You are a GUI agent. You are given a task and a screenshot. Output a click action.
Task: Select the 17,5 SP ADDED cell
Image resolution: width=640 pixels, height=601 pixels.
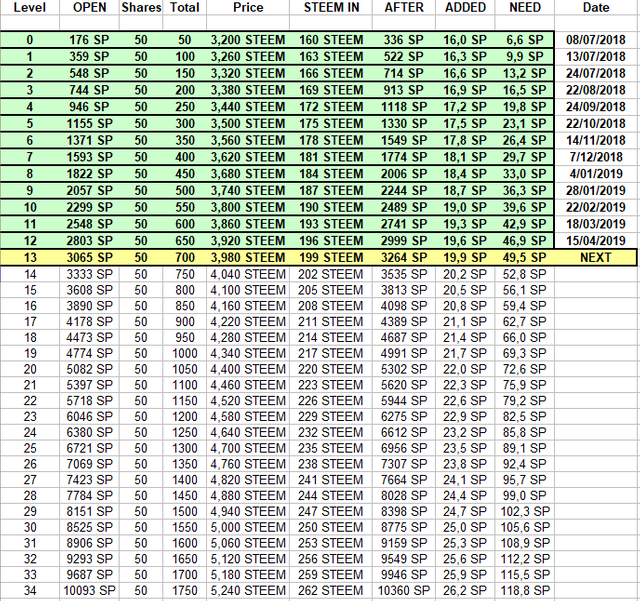pos(465,124)
